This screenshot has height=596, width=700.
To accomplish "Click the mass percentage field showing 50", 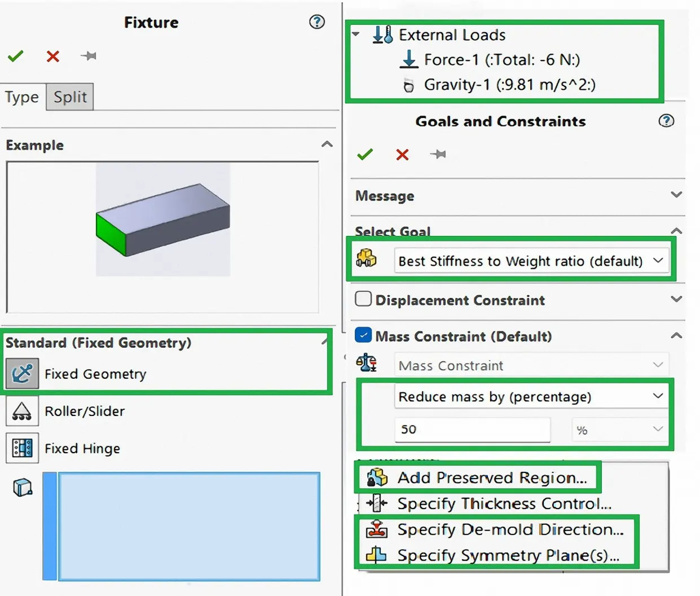I will [472, 430].
